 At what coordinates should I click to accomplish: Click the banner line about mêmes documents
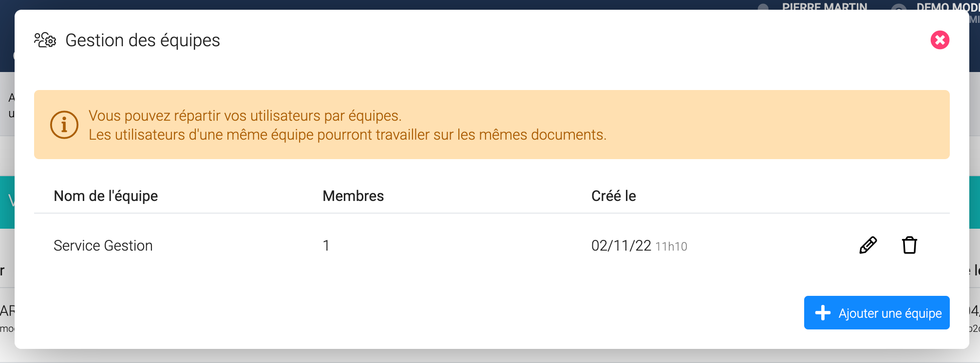coord(347,135)
